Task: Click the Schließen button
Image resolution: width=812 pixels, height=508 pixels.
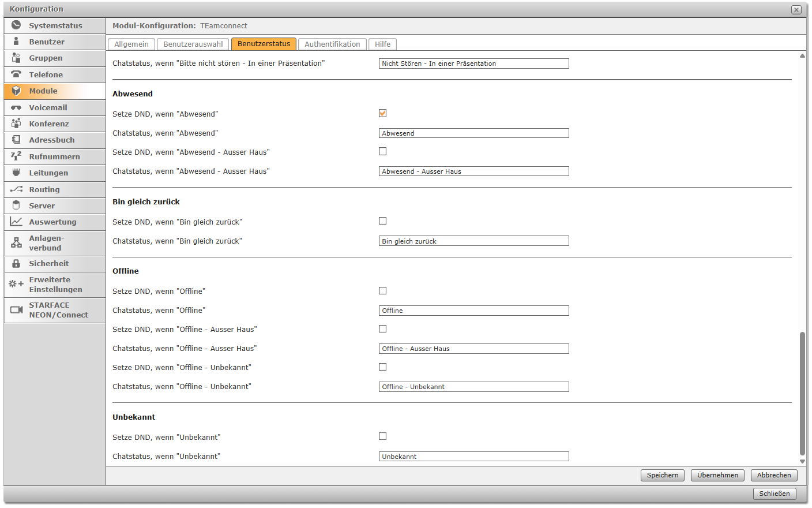Action: pos(775,494)
